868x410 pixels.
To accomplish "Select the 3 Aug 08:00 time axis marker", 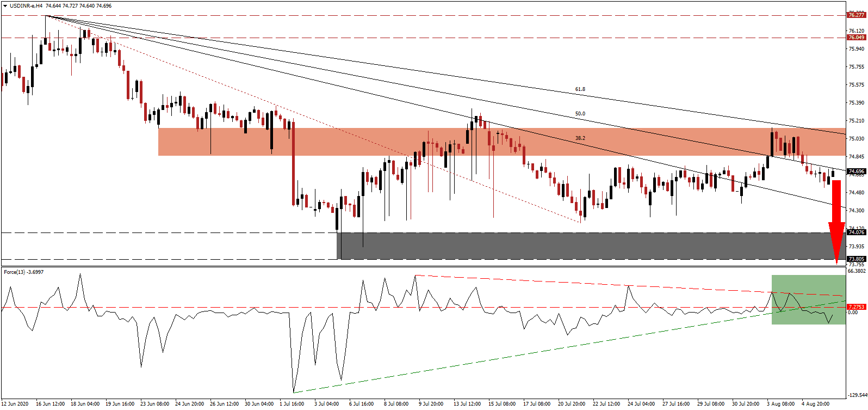I will click(x=780, y=404).
